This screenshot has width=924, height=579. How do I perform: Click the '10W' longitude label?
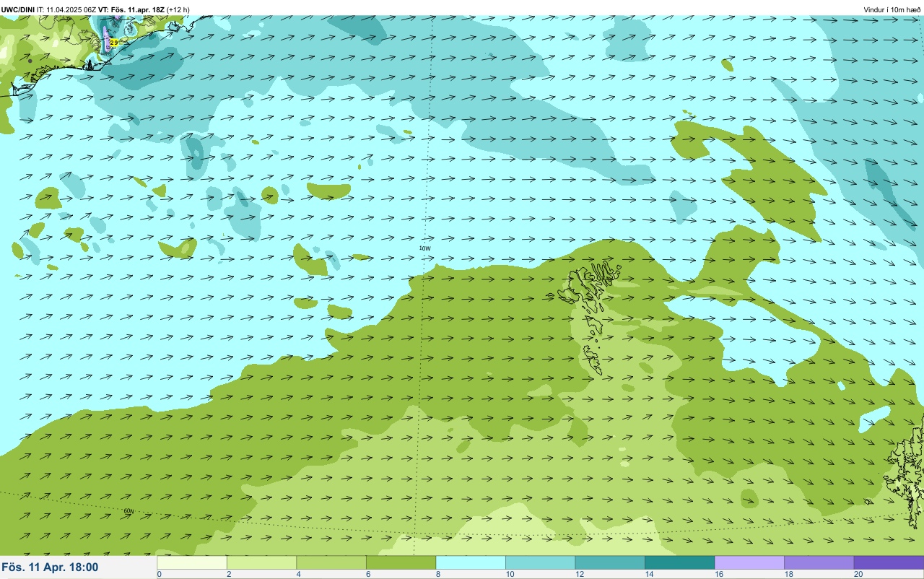click(424, 248)
